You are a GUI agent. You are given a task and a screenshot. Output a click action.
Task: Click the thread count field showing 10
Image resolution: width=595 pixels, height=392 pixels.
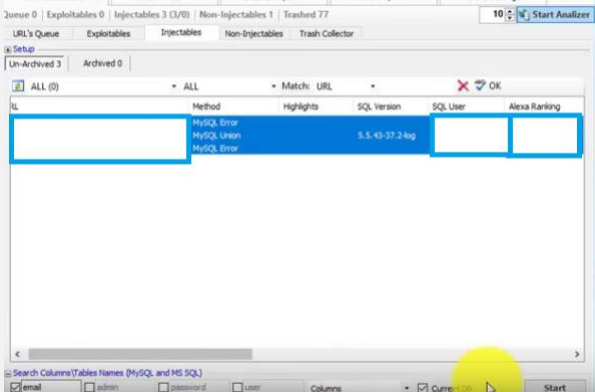(x=493, y=15)
